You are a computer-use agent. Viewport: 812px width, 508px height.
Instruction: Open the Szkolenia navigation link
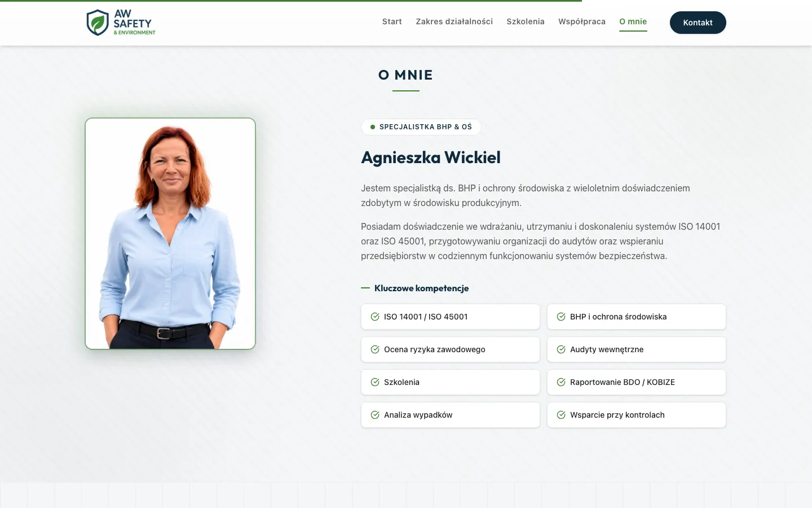526,21
